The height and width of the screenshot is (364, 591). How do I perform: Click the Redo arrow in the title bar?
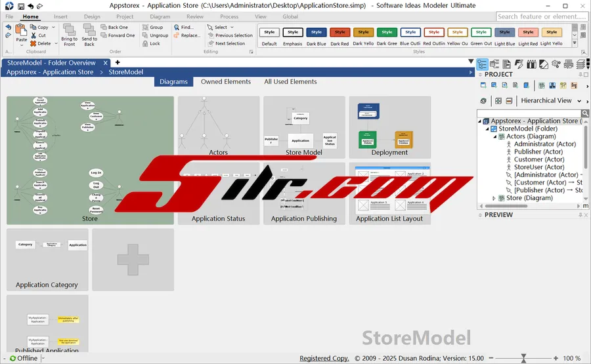pyautogui.click(x=40, y=6)
